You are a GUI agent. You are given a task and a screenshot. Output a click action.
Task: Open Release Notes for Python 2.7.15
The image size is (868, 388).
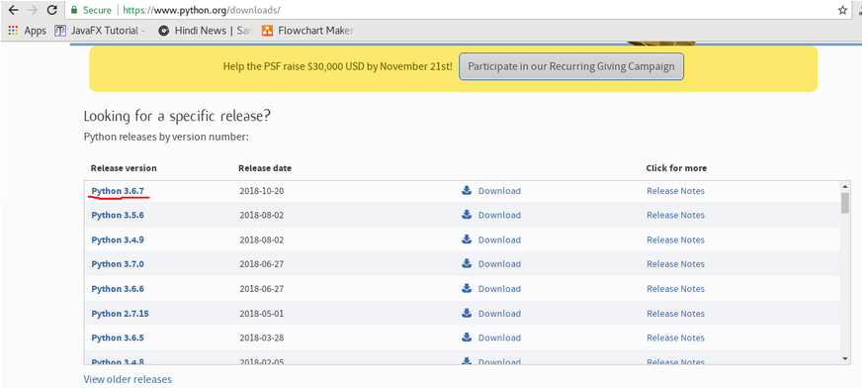675,313
